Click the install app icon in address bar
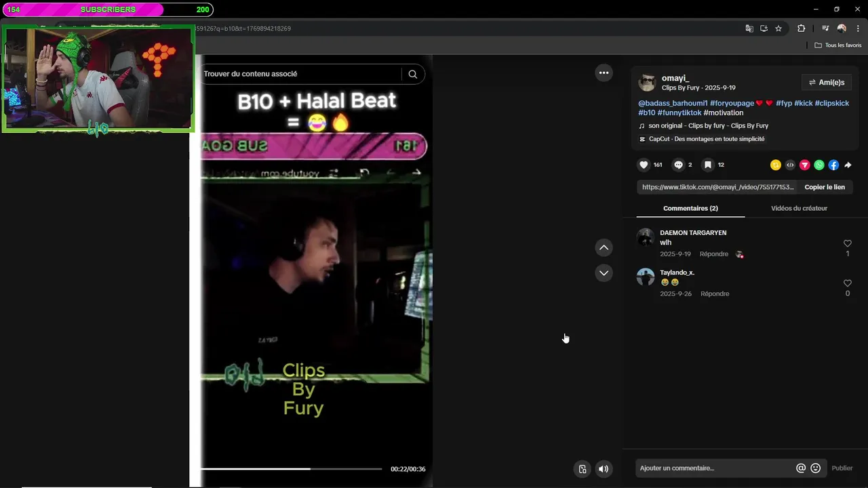This screenshot has height=488, width=868. coord(764,28)
